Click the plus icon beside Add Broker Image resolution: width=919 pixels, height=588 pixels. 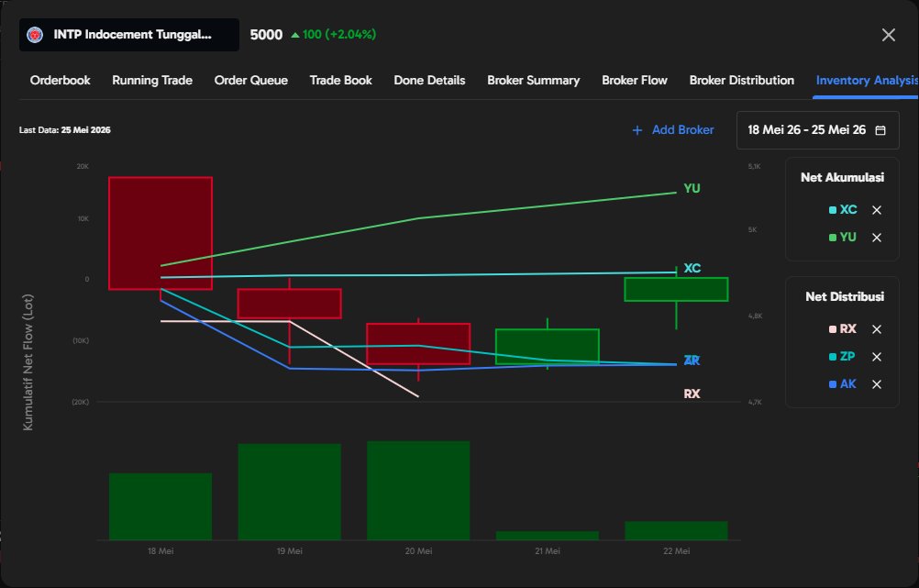[x=637, y=130]
